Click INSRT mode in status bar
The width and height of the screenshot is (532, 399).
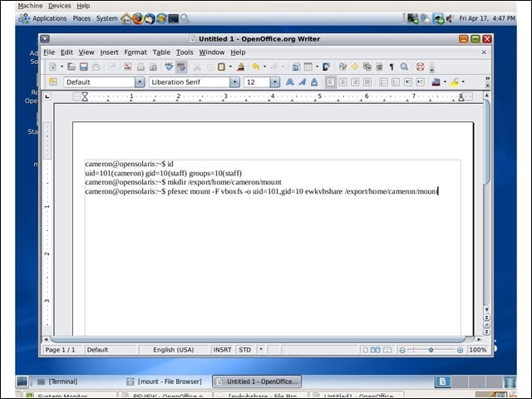pos(222,350)
